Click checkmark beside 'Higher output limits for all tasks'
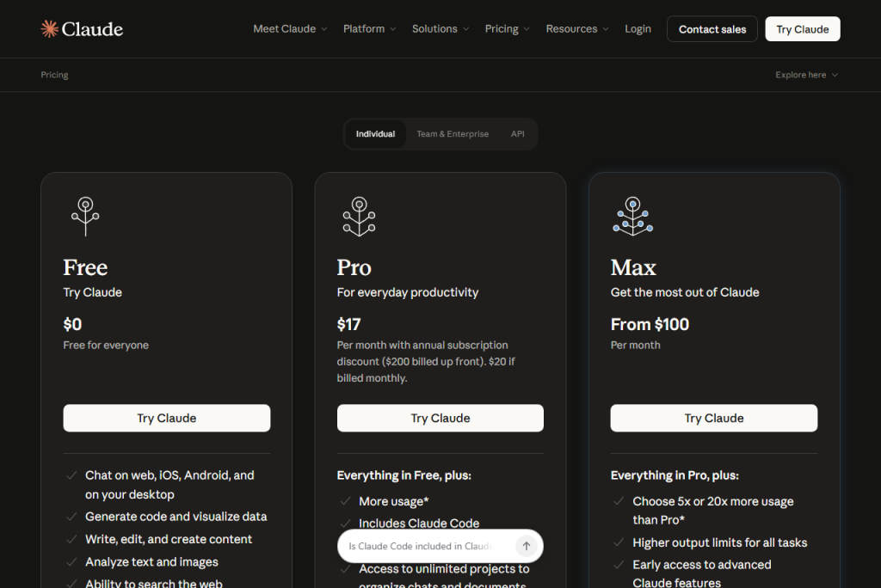This screenshot has width=881, height=588. (619, 542)
